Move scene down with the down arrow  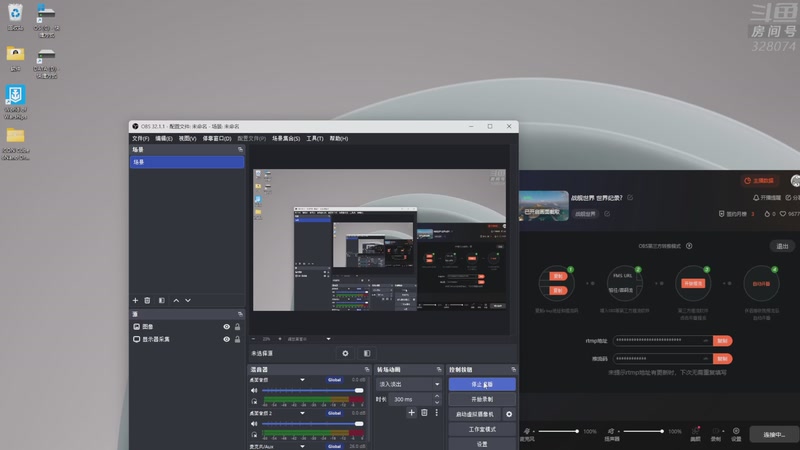[x=188, y=301]
